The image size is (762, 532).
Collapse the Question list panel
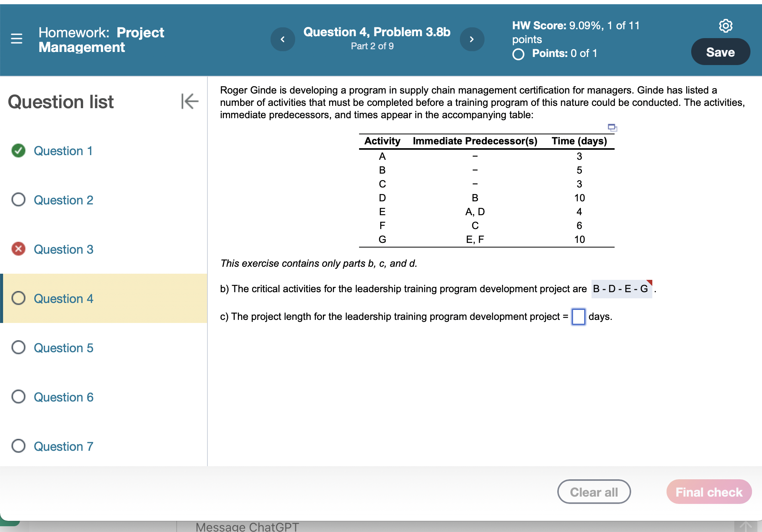[190, 101]
